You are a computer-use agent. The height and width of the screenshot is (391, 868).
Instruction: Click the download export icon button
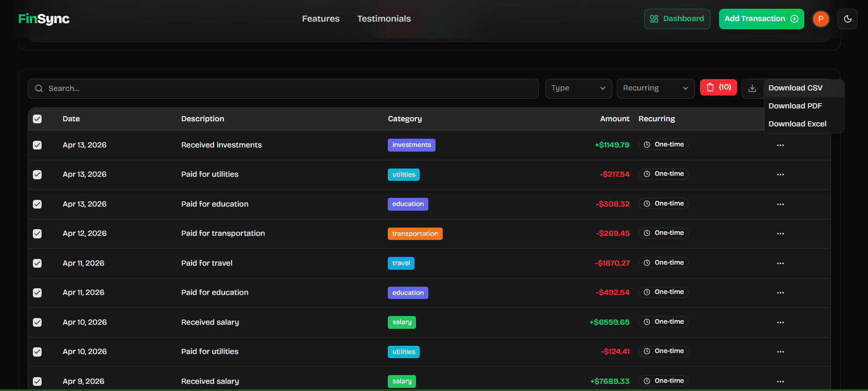[752, 88]
